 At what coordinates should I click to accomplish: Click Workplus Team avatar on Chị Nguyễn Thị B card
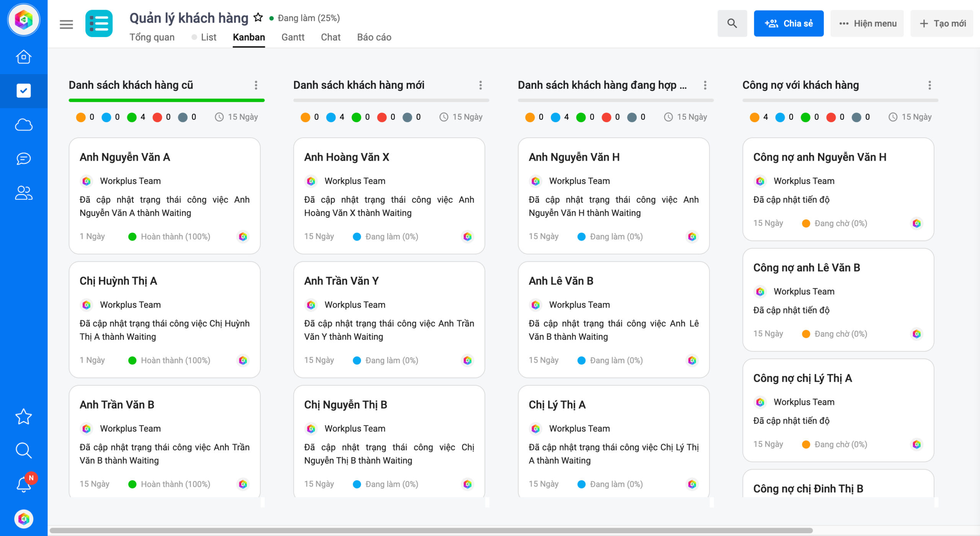(x=311, y=428)
